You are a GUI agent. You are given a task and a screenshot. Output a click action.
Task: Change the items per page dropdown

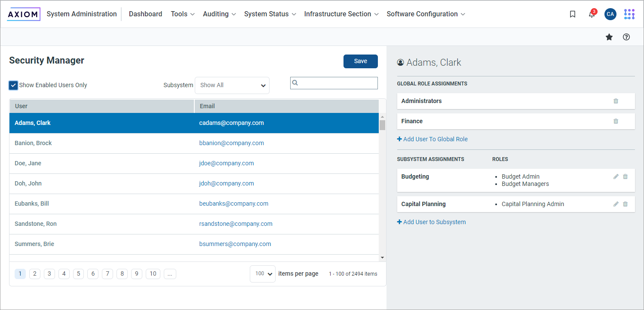click(262, 274)
